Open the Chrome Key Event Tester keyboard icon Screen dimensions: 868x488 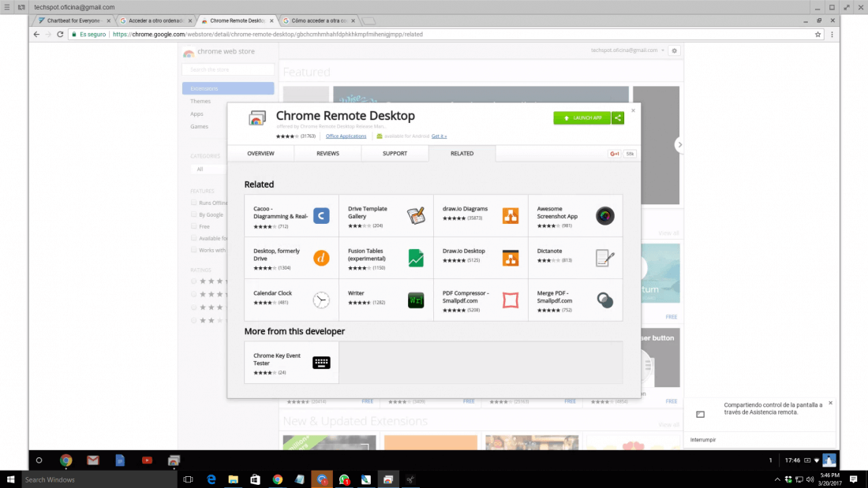[x=321, y=363]
